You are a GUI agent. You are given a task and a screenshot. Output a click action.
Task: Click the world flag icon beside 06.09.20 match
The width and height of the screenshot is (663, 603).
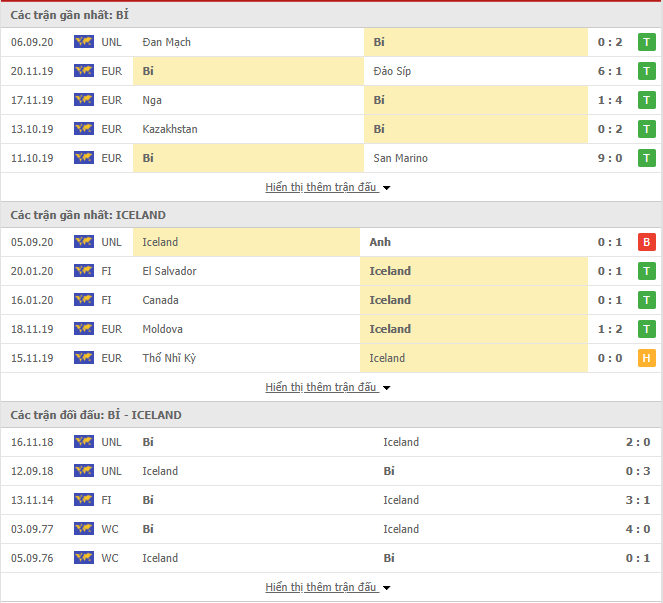tap(84, 42)
